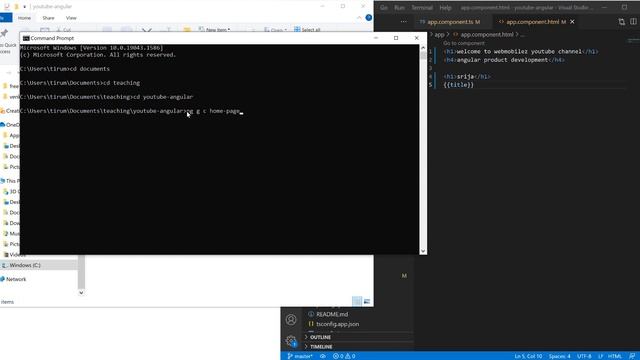Click open changes icon in editor toolbar
The image size is (640, 360).
pos(621,22)
